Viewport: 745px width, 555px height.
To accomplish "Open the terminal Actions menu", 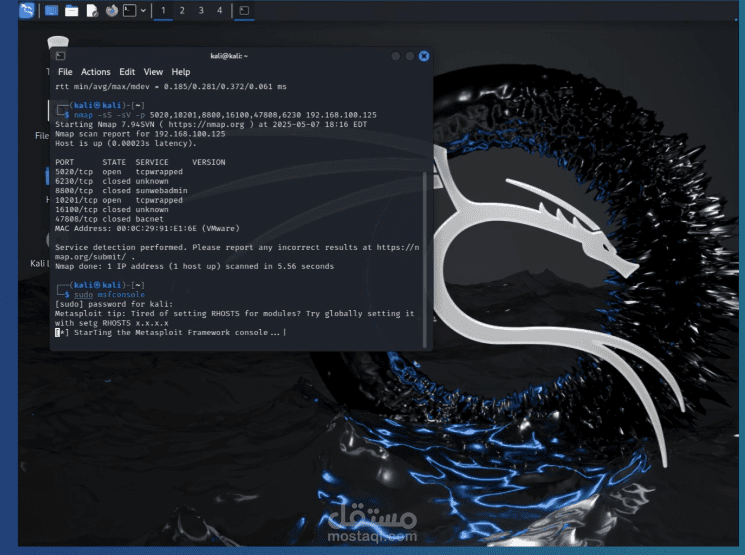I will [x=96, y=72].
